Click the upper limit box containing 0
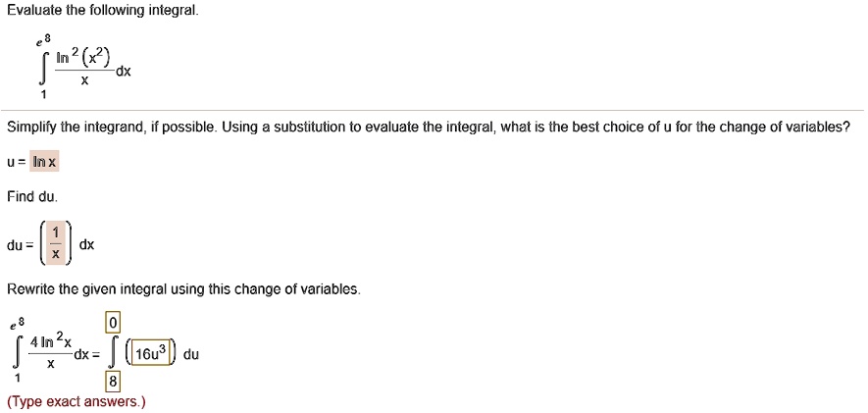Viewport: 868px width, 413px height. pos(113,324)
